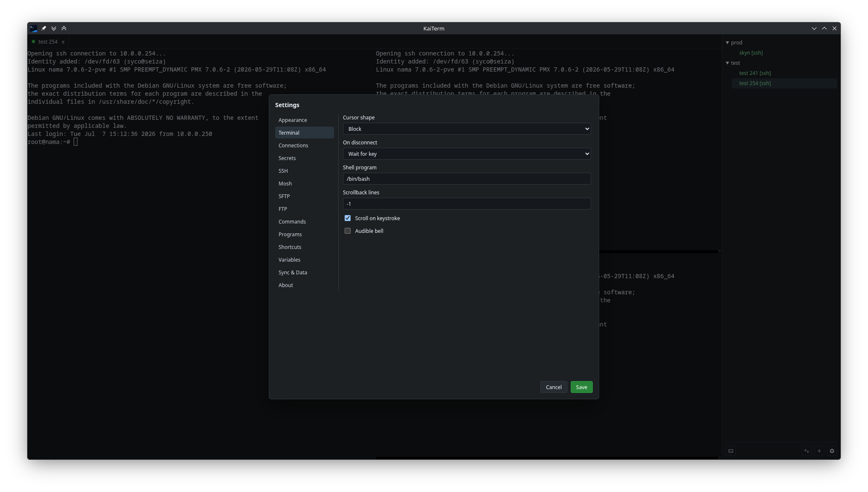
Task: Collapse the test group in sidebar
Action: [727, 63]
